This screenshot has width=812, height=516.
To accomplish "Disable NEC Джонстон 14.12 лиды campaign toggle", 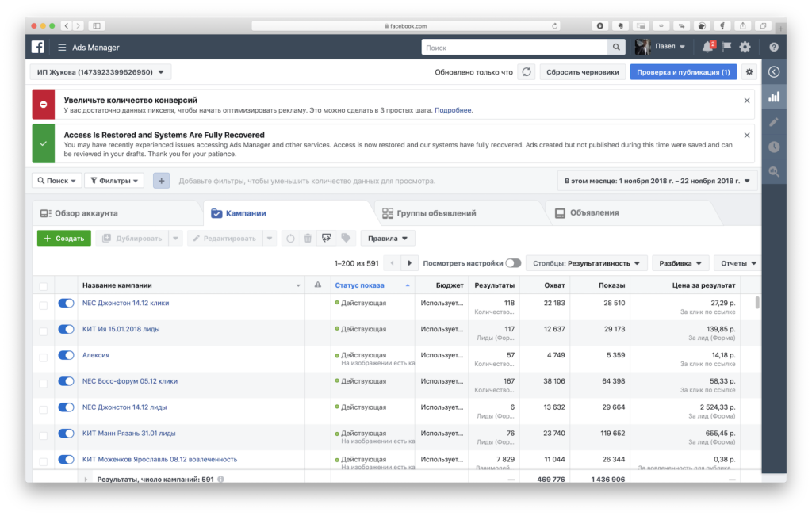I will [66, 407].
